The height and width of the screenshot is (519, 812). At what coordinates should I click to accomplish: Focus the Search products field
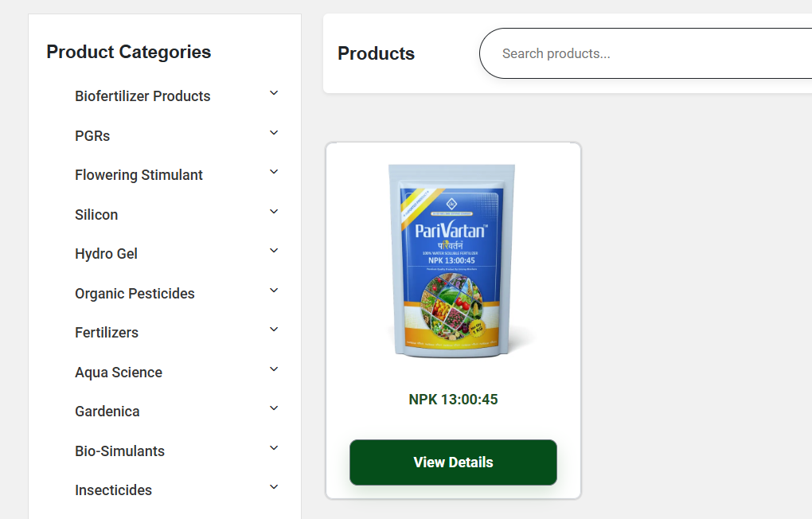click(x=646, y=53)
